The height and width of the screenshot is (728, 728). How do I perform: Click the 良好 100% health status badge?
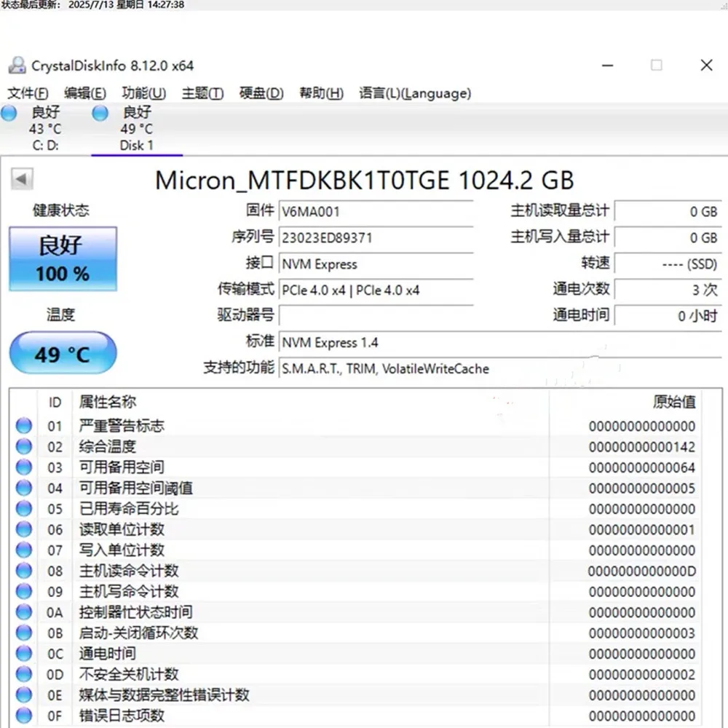click(63, 258)
